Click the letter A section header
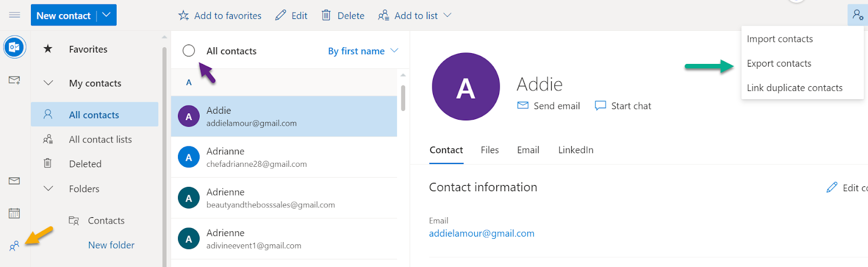Screen dimensions: 868x267 (x=189, y=82)
